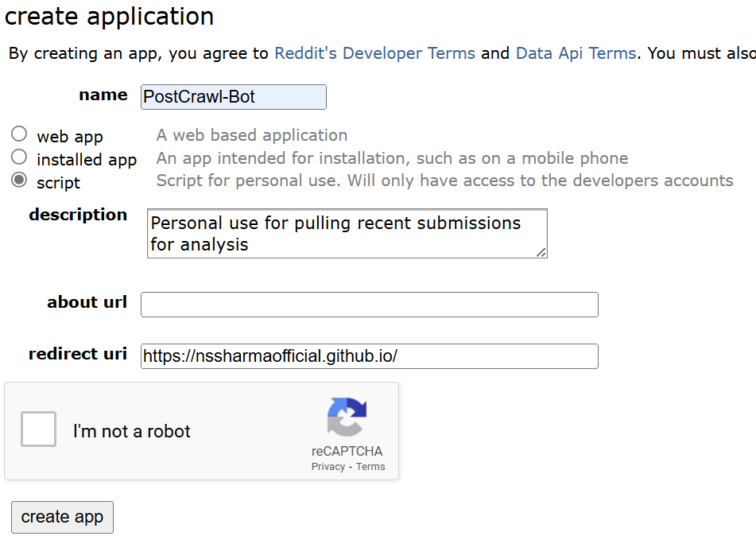756x540 pixels.
Task: Click the reCAPTCHA widget panel
Action: pos(202,431)
